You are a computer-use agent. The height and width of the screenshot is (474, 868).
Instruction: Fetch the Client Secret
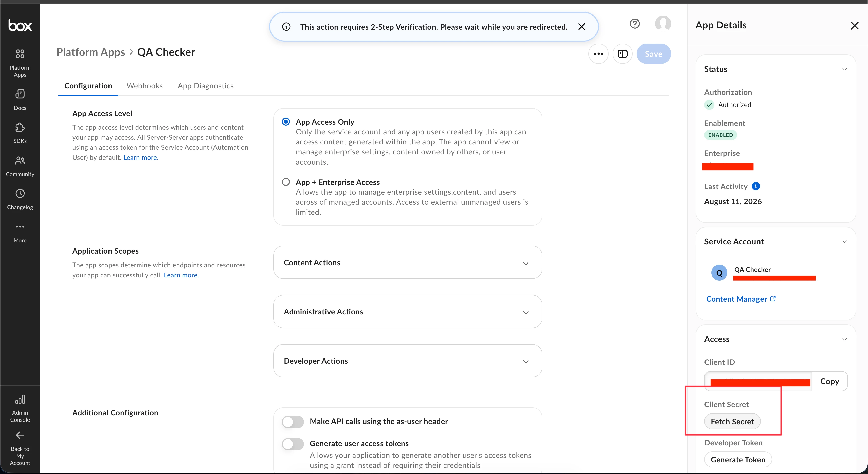pyautogui.click(x=732, y=422)
